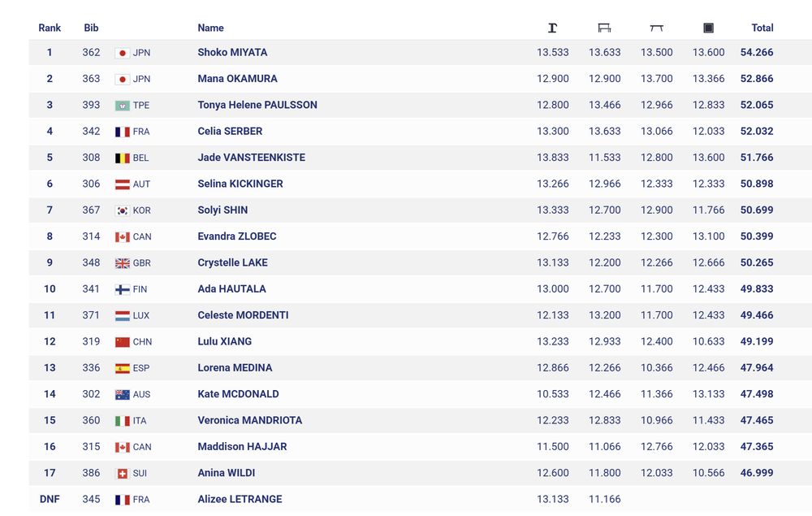Click the Belgium flag icon

click(123, 158)
